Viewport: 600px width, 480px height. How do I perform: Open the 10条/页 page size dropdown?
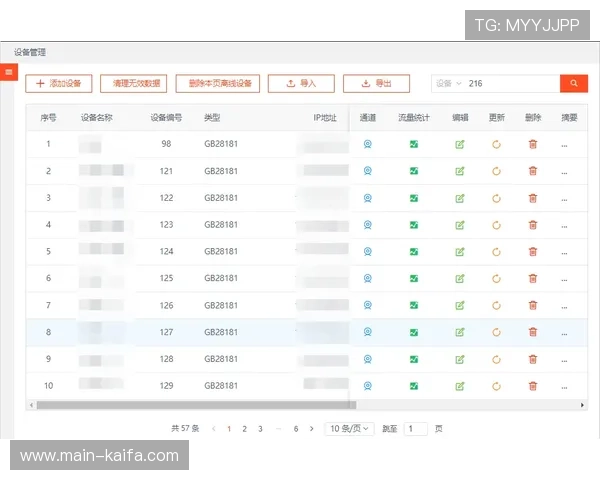(350, 428)
